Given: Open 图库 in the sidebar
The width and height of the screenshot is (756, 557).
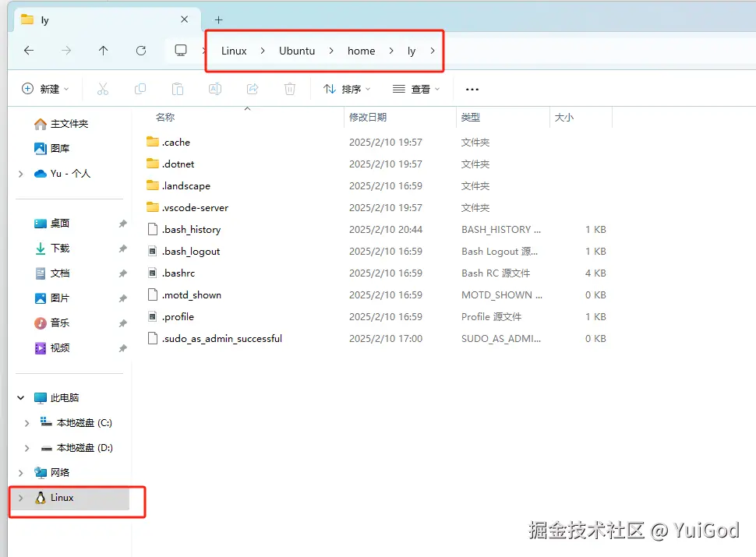Looking at the screenshot, I should pyautogui.click(x=52, y=149).
